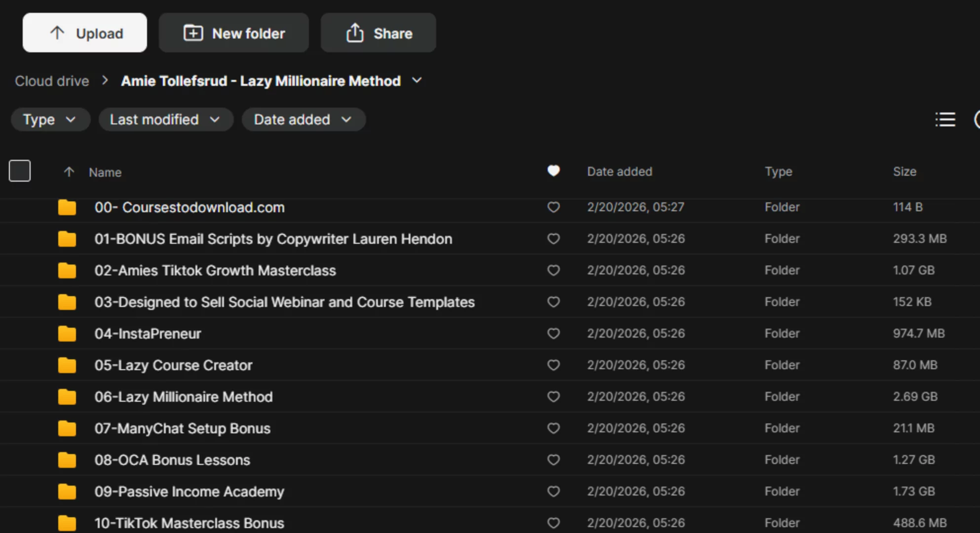
Task: Click the list view icon
Action: [x=945, y=119]
